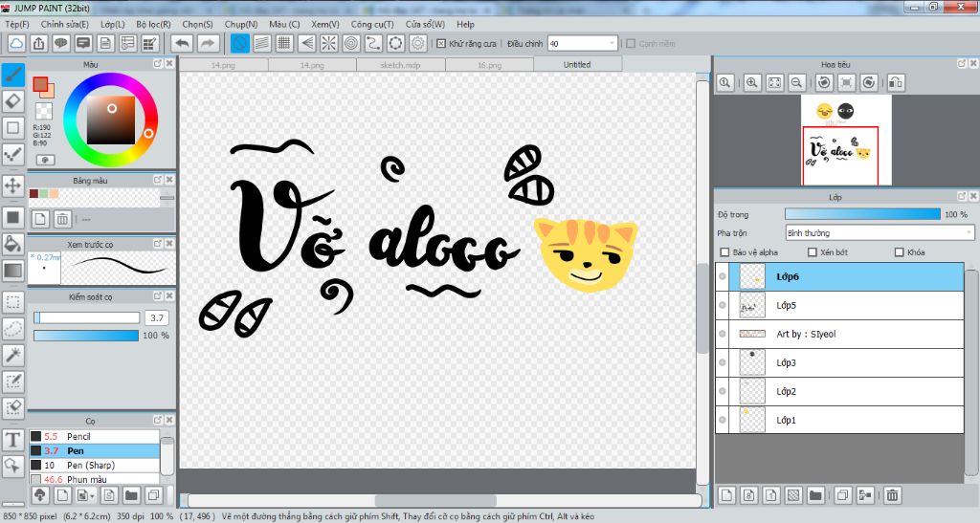Click the navigator preview thumbnail
The height and width of the screenshot is (523, 980).
click(x=846, y=140)
